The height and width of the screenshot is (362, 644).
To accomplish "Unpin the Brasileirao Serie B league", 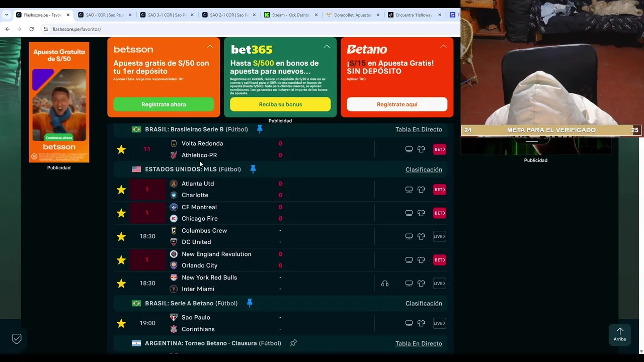I will [260, 129].
